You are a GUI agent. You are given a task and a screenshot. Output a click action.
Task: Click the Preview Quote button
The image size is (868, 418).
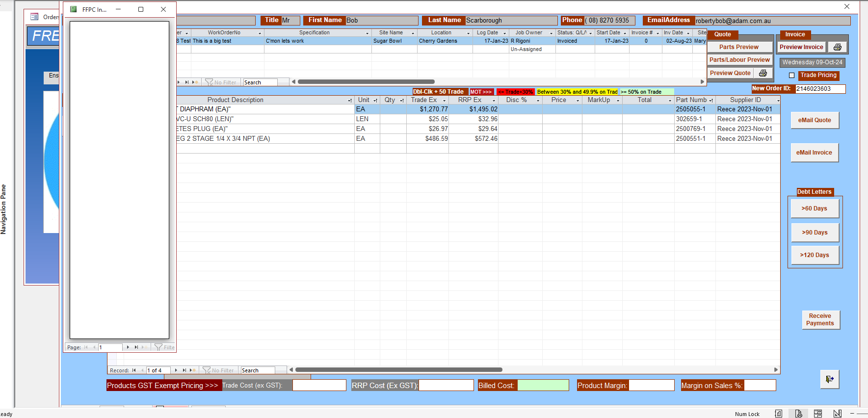tap(730, 73)
